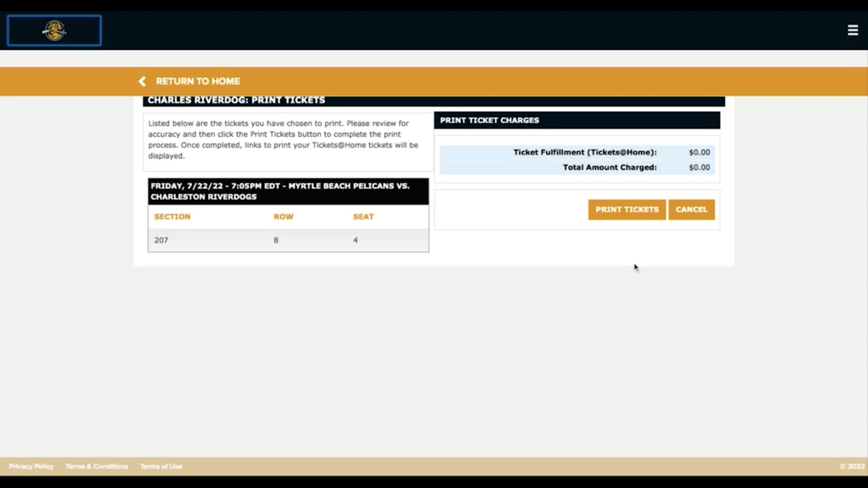Click the Ticket Fulfillment (Tickets@Home) label

pyautogui.click(x=585, y=152)
